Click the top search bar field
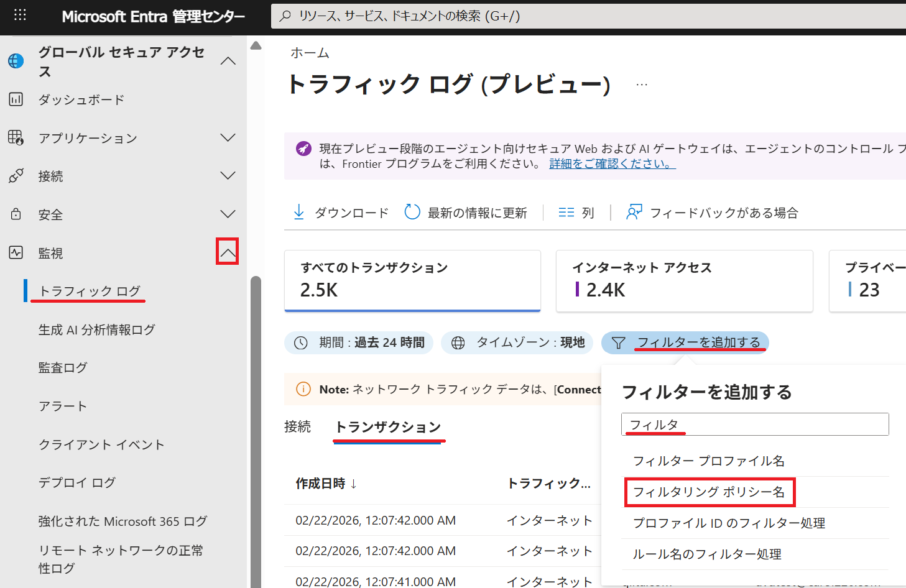The image size is (906, 588). click(x=588, y=16)
